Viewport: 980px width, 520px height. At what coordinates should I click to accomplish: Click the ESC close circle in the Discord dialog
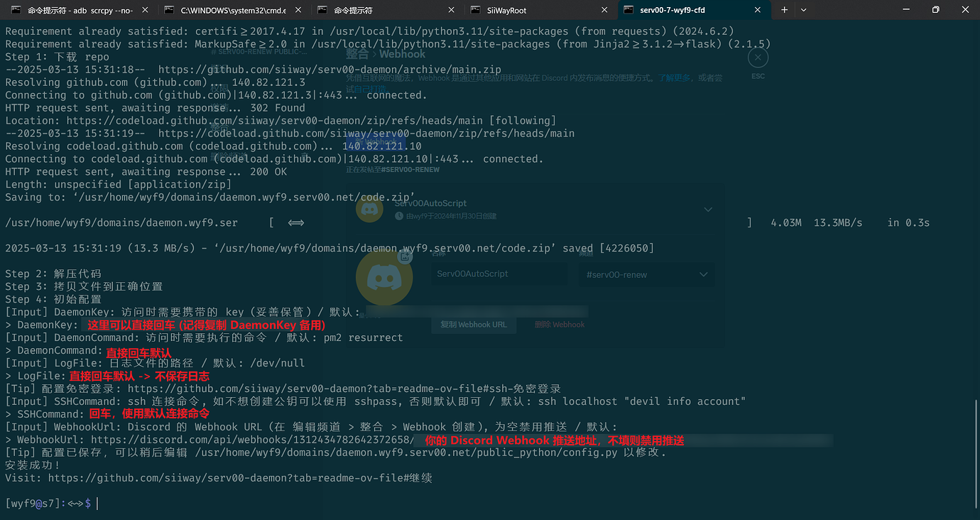point(758,58)
